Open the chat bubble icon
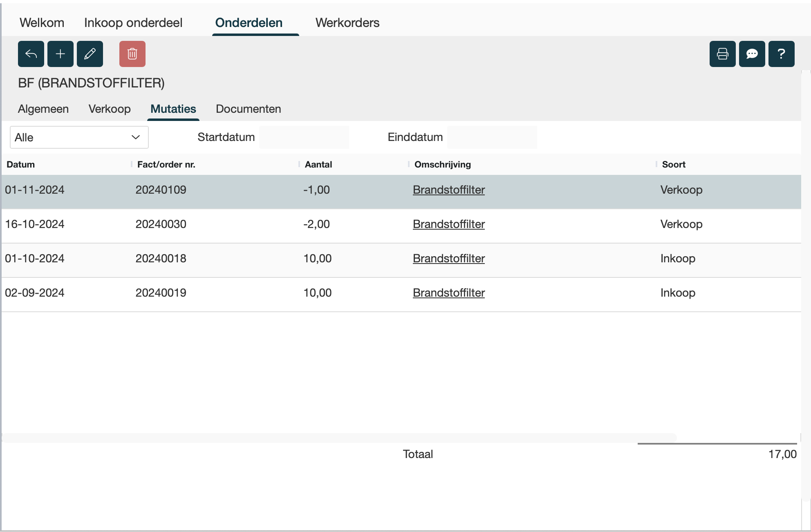This screenshot has height=532, width=811. (x=752, y=54)
